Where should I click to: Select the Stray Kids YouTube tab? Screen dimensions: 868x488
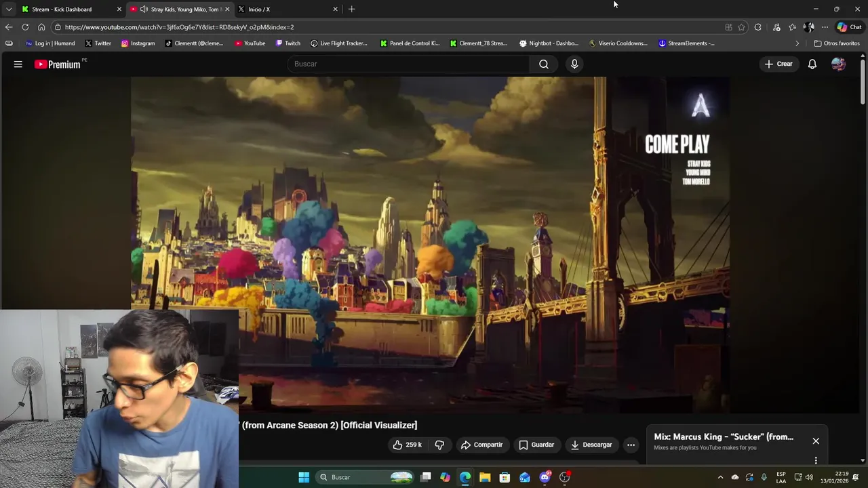pos(180,9)
